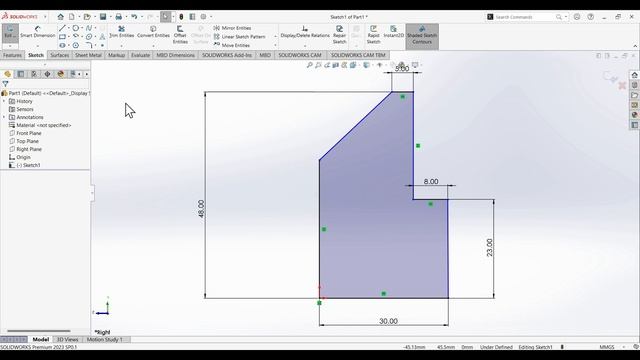Switch to the Evaluate tab
Screen dimensions: 640x360
click(x=140, y=55)
